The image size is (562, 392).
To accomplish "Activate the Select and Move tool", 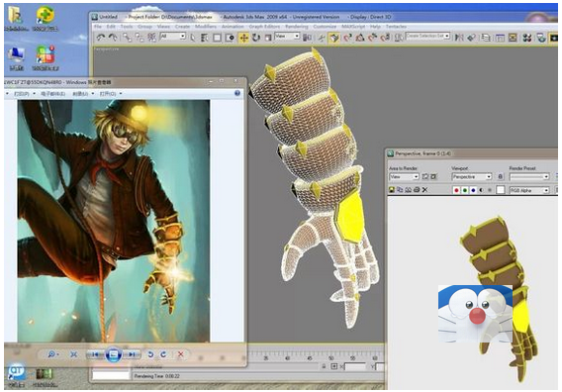I will click(243, 38).
